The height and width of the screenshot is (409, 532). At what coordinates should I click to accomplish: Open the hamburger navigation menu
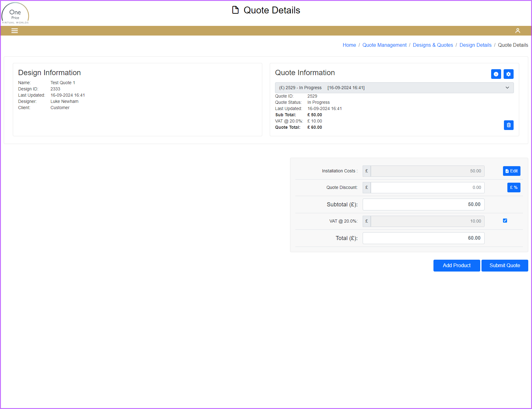coord(15,31)
